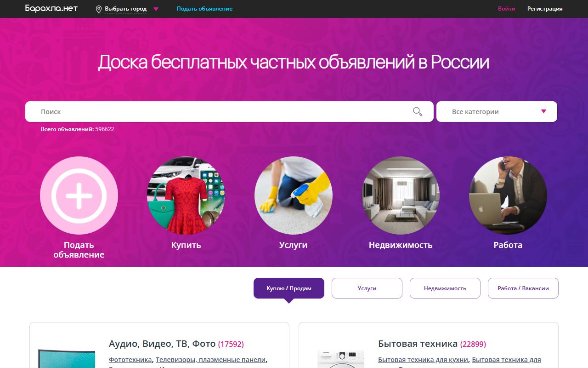
Task: Select the Услуги cleaning image
Action: [x=293, y=195]
